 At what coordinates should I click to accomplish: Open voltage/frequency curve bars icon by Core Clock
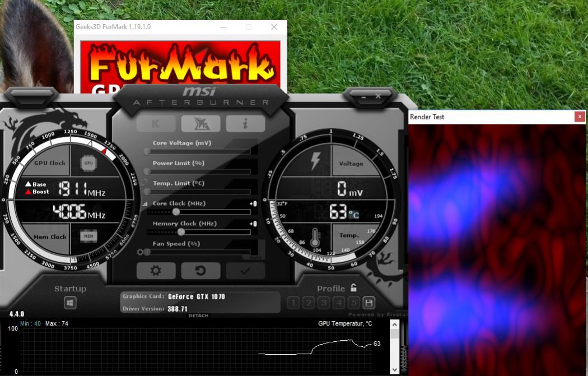144,204
